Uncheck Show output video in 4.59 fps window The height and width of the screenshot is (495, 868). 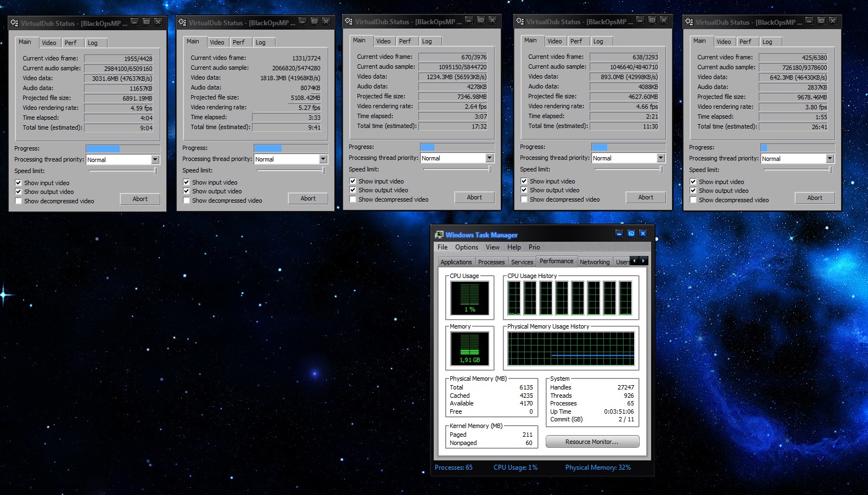point(19,192)
